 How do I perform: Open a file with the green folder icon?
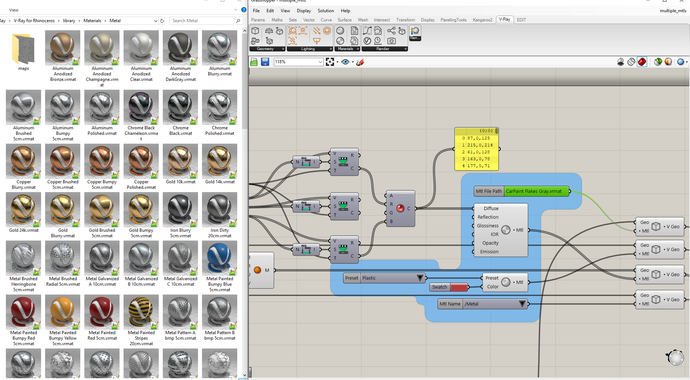(254, 62)
